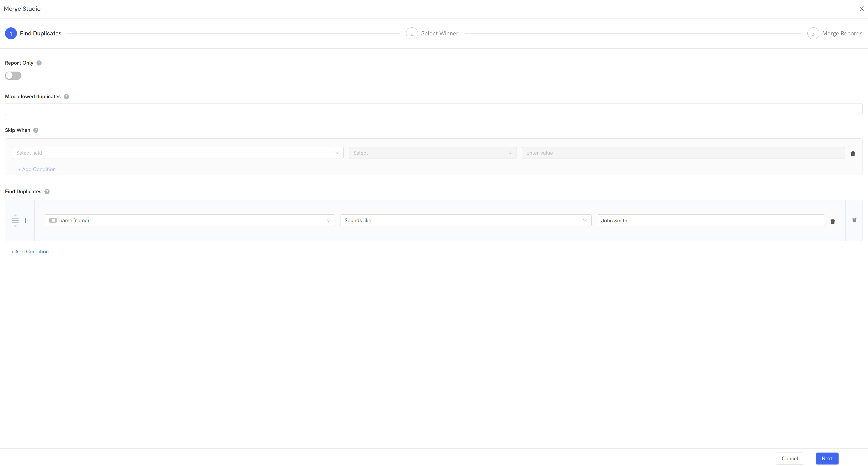Open the Skip When operator Select dropdown

click(433, 153)
